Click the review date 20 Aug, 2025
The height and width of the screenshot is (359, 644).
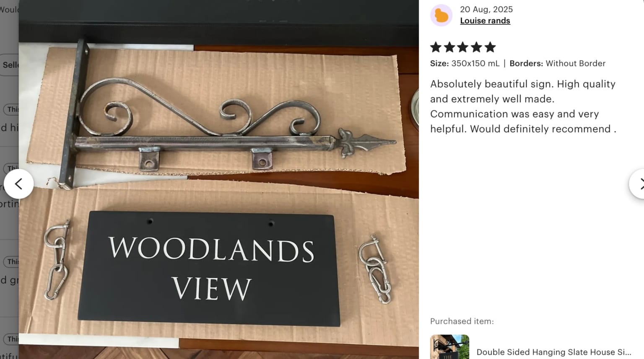click(x=486, y=9)
